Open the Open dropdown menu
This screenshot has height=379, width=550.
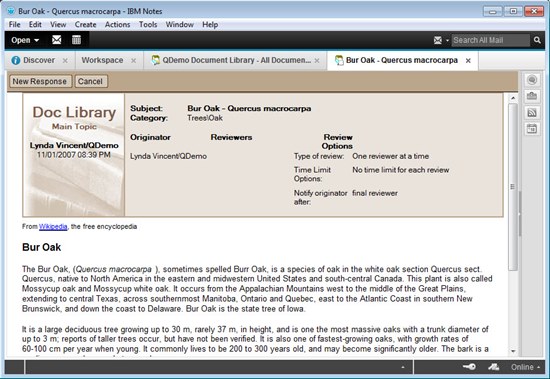click(25, 40)
